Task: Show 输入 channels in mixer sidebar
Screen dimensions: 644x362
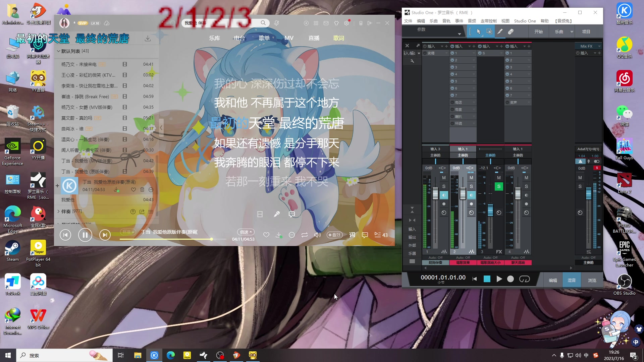Action: [x=412, y=229]
